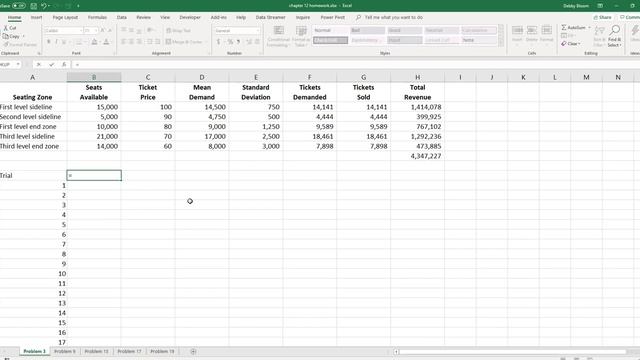640x360 pixels.
Task: Click the New Sheet plus icon
Action: click(193, 351)
